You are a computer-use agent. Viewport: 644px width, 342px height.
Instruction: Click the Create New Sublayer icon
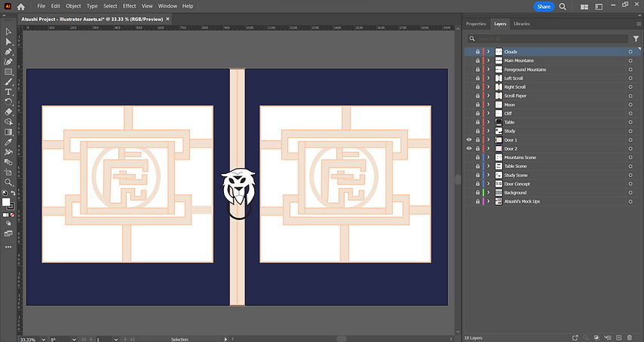[608, 338]
